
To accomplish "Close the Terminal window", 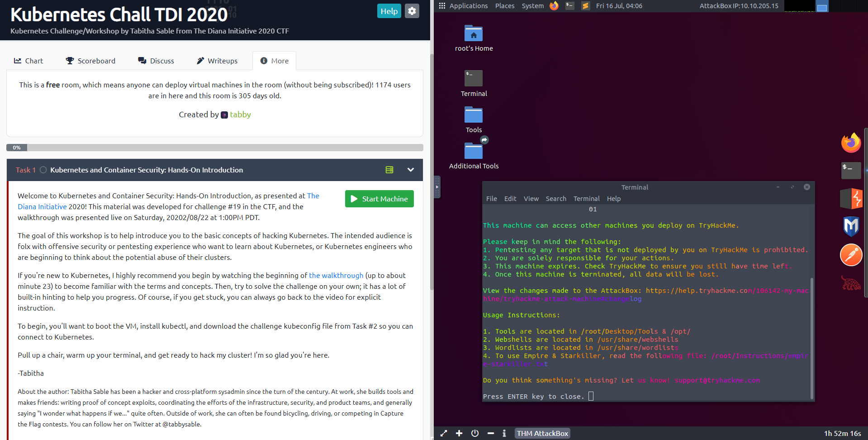I will coord(807,187).
